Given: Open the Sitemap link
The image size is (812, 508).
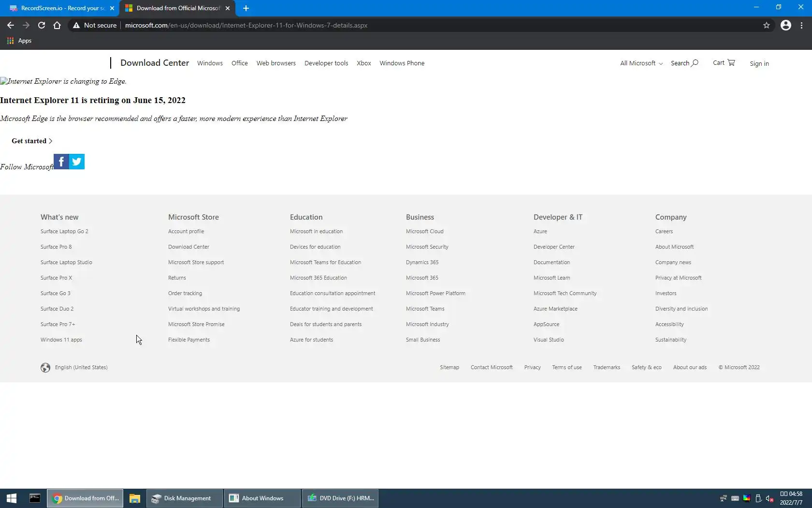Looking at the screenshot, I should tap(449, 367).
